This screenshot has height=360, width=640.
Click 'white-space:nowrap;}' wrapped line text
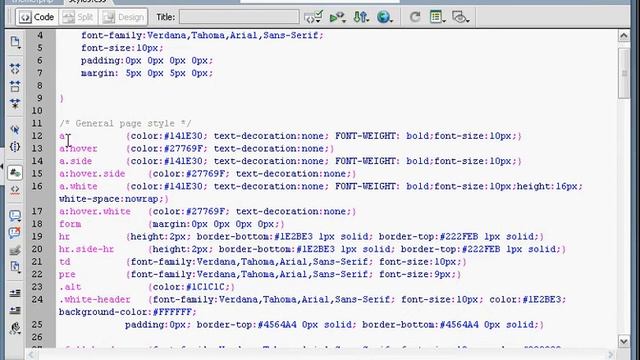coord(114,199)
